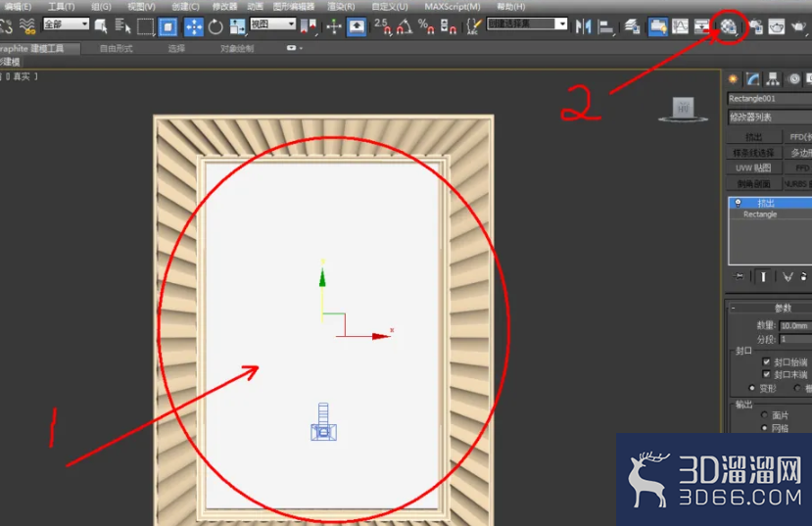Click the 样条线选择 modifier button

tap(754, 153)
